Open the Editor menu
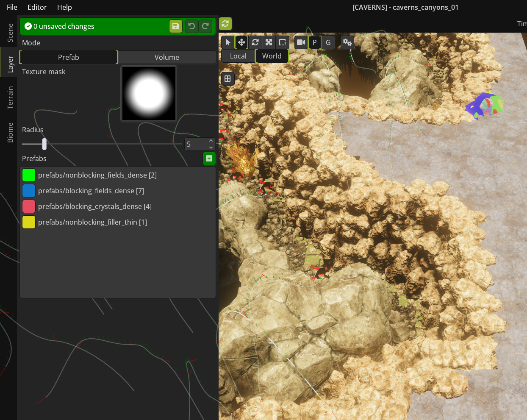Viewport: 527px width, 420px height. coord(37,7)
